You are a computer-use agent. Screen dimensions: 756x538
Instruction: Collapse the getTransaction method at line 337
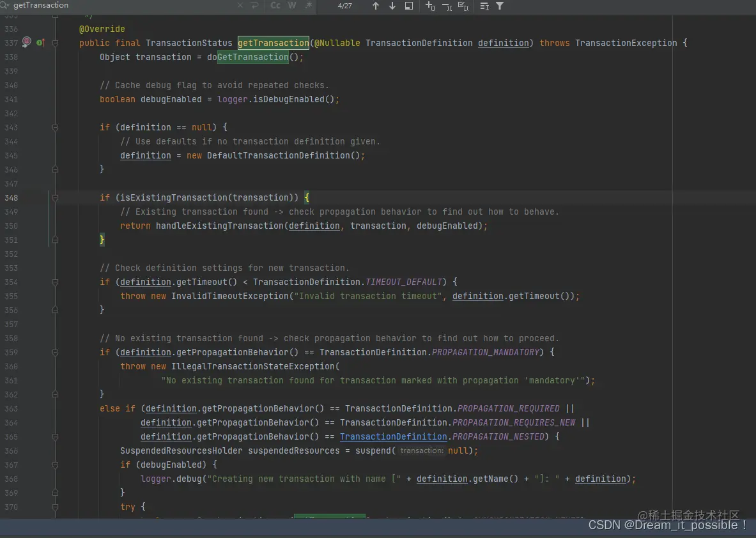tap(55, 43)
